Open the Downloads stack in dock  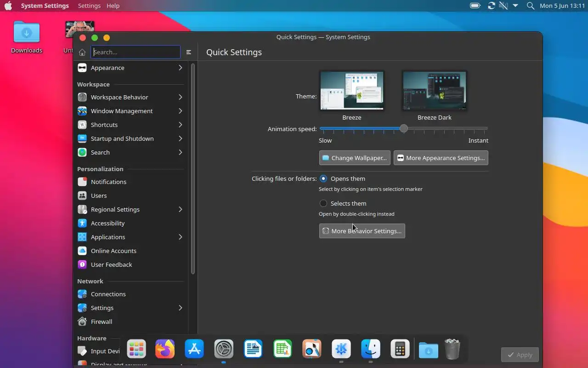(429, 350)
